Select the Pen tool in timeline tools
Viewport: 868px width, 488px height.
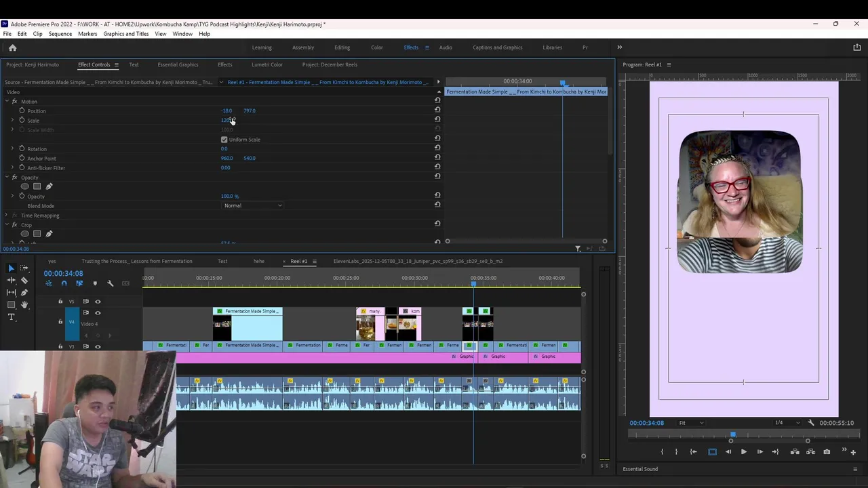tap(24, 293)
